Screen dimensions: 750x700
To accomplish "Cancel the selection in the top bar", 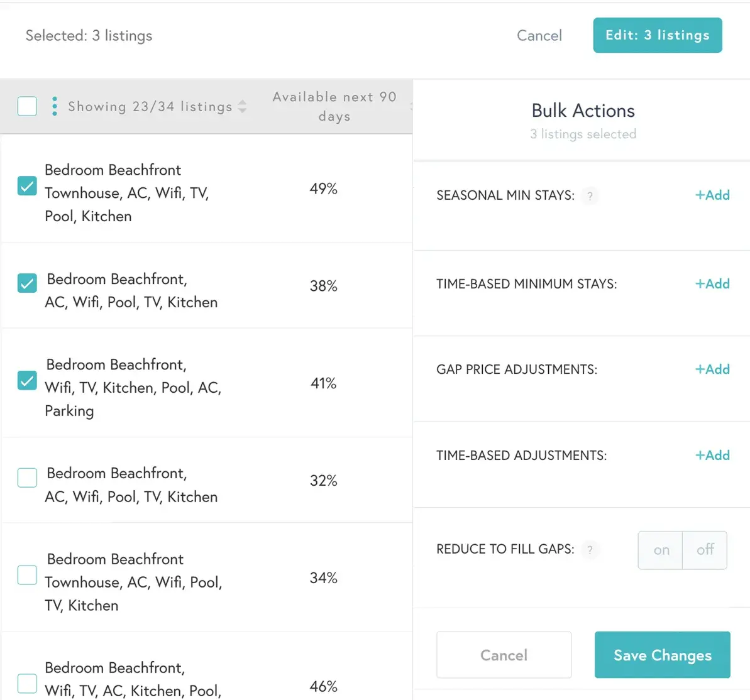I will 539,36.
